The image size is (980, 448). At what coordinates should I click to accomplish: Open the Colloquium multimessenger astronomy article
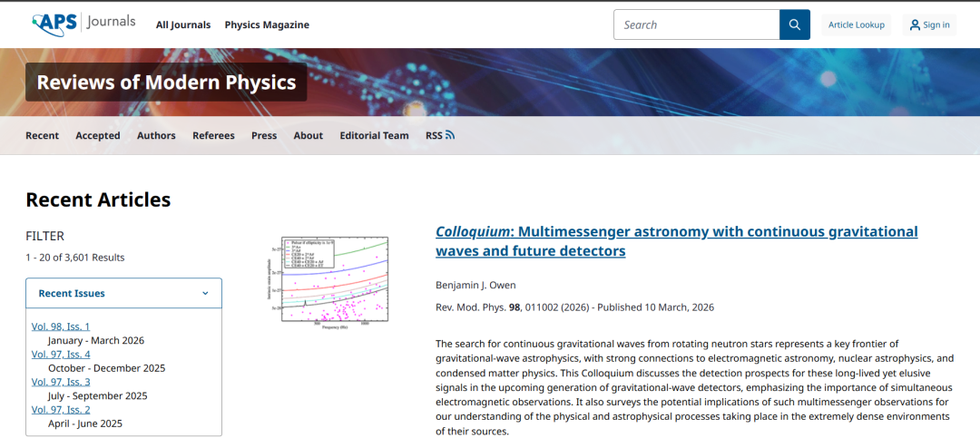click(676, 240)
